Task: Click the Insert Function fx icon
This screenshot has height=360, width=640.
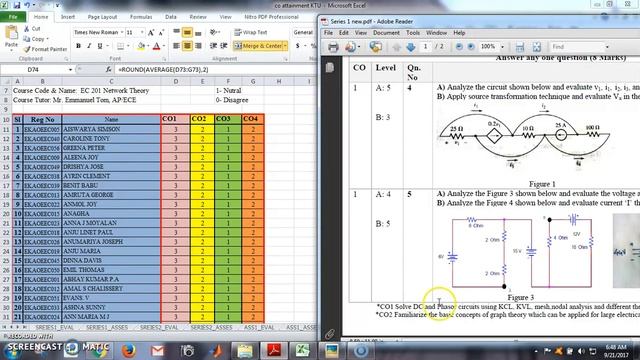Action: (108, 70)
